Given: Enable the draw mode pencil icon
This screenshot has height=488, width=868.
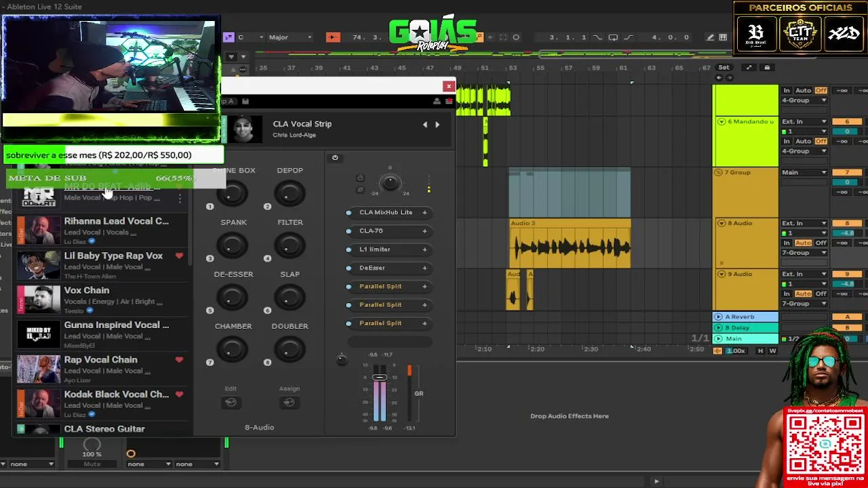Looking at the screenshot, I should coord(709,37).
